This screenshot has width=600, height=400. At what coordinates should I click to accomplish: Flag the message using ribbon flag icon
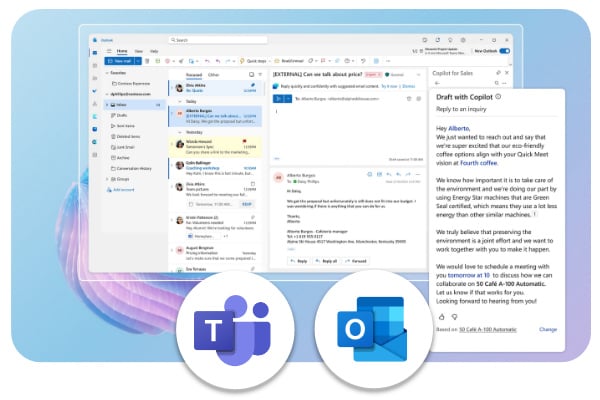[x=323, y=61]
